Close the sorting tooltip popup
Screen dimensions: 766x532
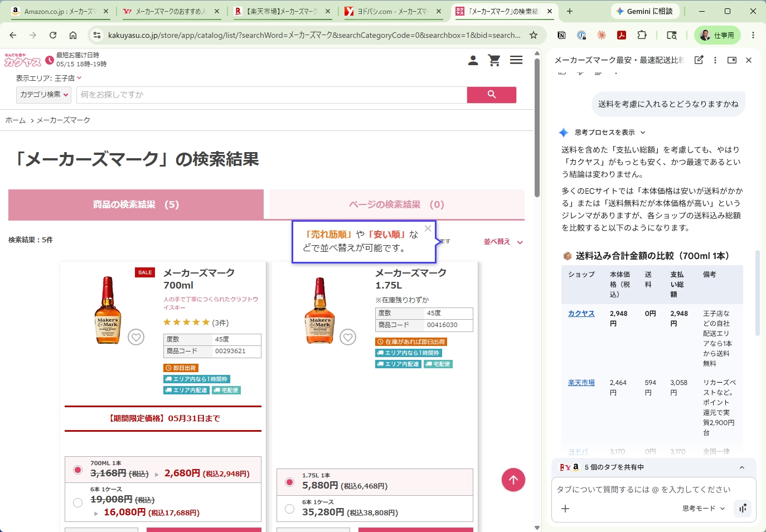(428, 228)
